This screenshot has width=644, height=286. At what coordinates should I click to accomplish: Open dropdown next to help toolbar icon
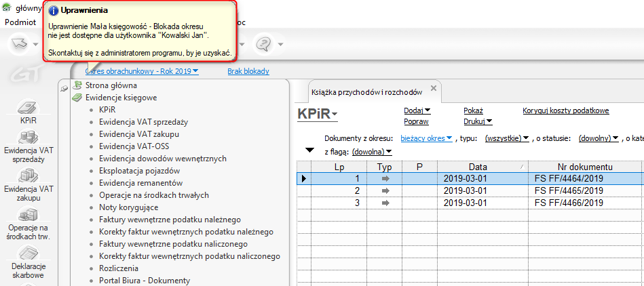click(x=280, y=44)
